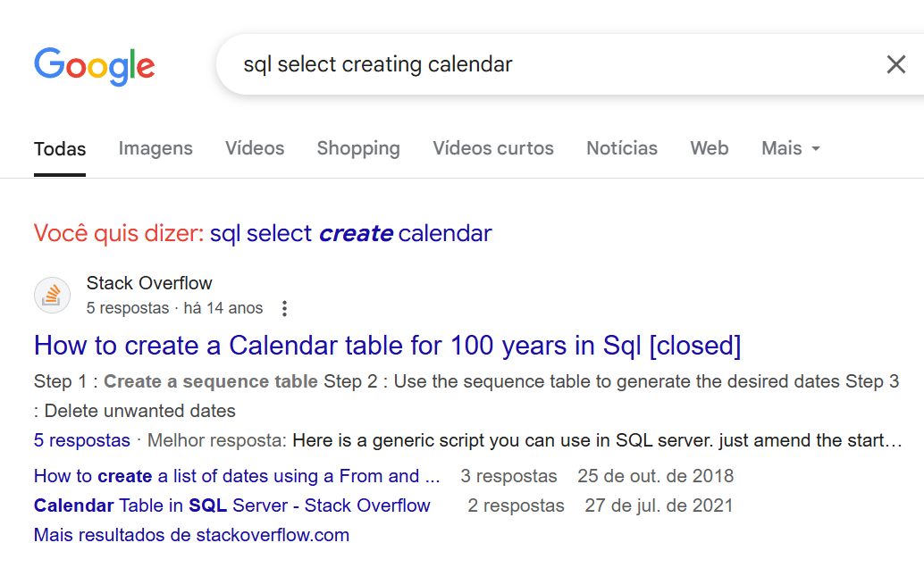Click suggested query 'sql select create calendar'
924x568 pixels.
tap(350, 234)
